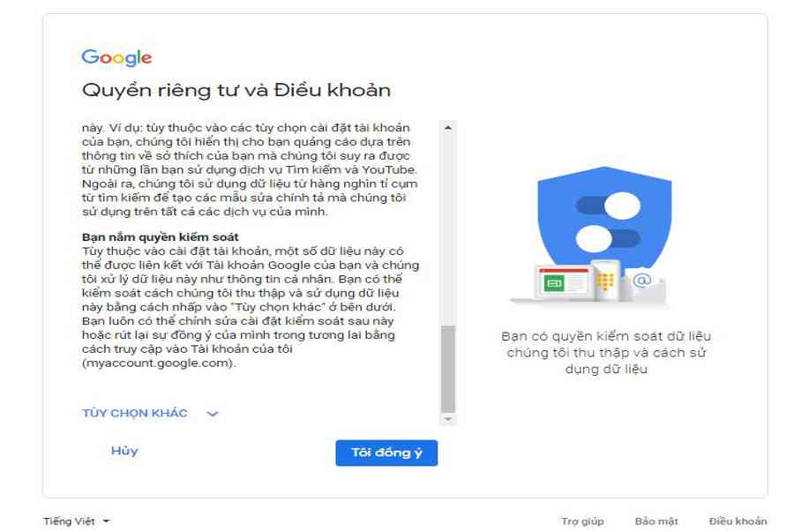The image size is (794, 532).
Task: Click the Bạn nắm quyền kiểm soát heading
Action: [x=160, y=237]
